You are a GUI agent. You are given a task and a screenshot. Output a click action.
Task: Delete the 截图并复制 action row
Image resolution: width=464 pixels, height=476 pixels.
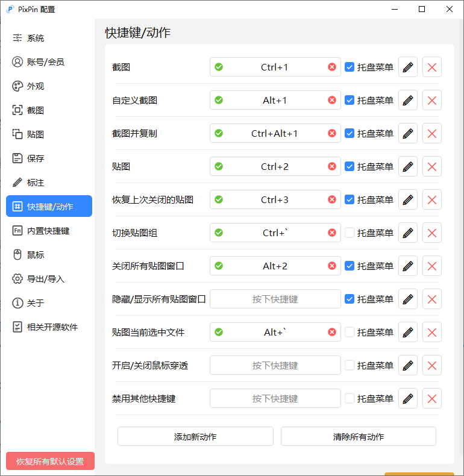tap(432, 133)
